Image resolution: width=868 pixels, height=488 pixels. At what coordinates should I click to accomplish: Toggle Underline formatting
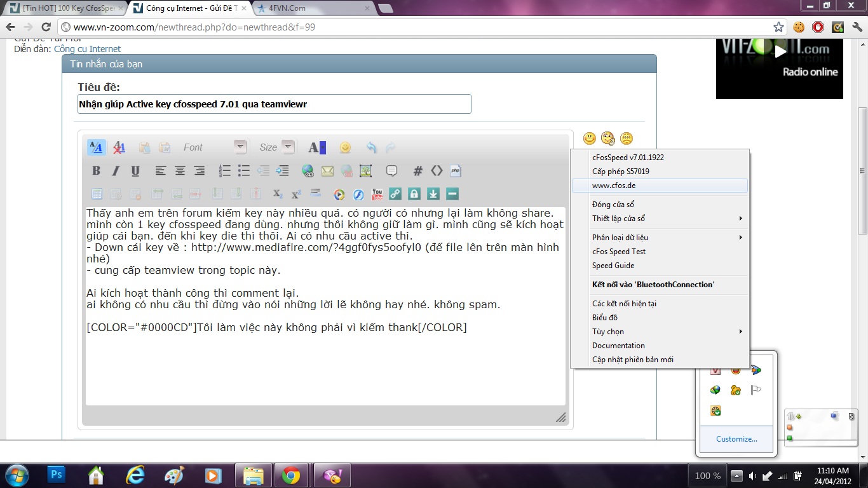135,171
